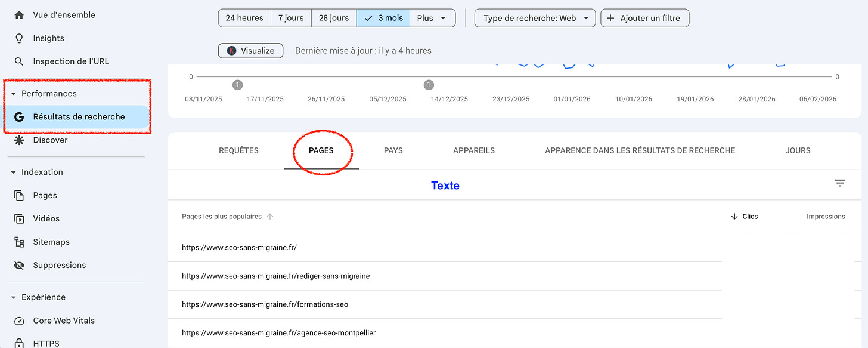Screen dimensions: 868x348
Task: Click the Sitemaps sidebar icon
Action: 19,242
